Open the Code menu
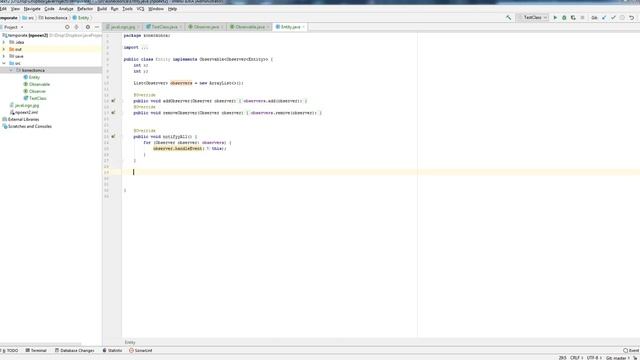 pos(49,9)
